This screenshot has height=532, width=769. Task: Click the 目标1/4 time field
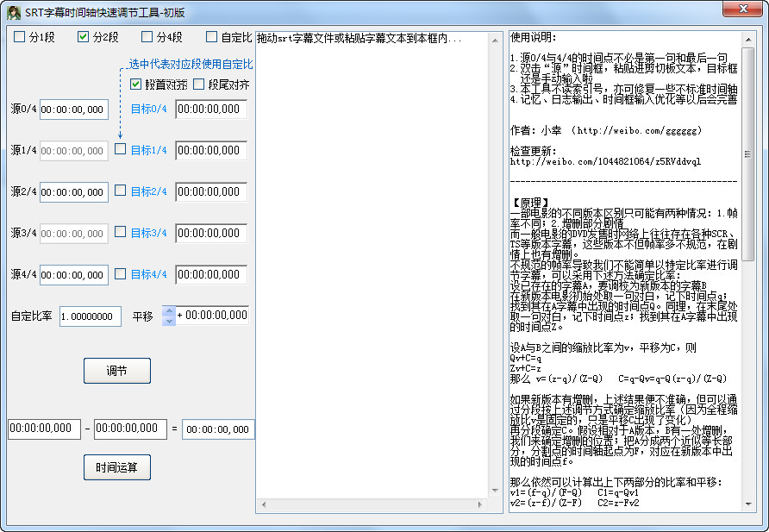tap(211, 151)
